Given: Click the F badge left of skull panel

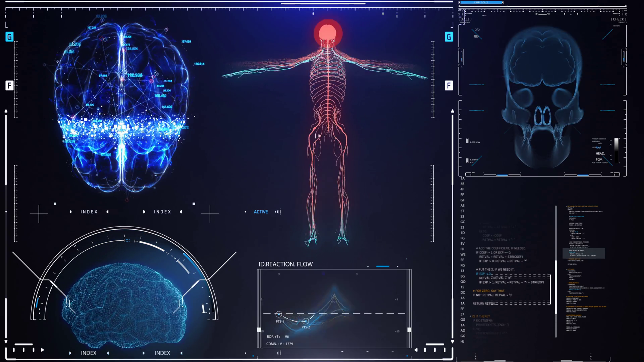Looking at the screenshot, I should coord(449,85).
